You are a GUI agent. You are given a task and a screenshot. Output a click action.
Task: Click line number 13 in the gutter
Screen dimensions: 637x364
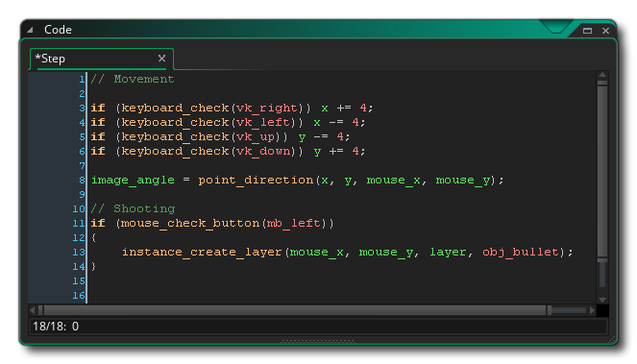79,253
